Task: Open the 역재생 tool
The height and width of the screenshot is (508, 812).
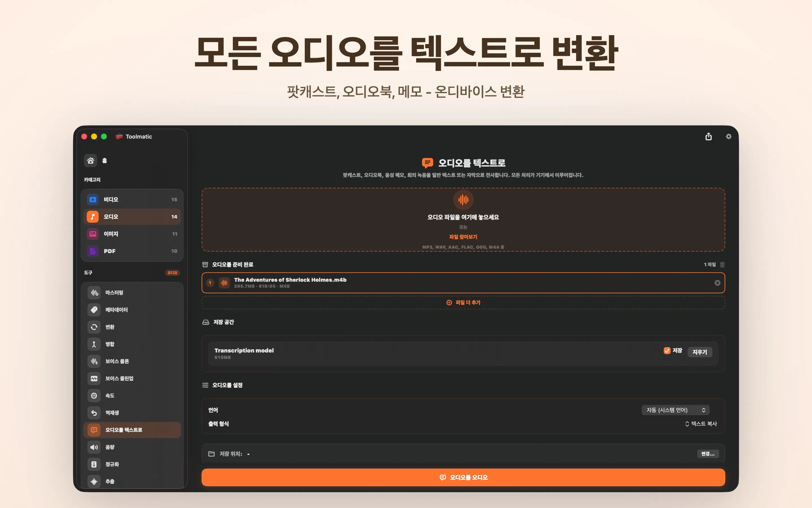Action: pyautogui.click(x=132, y=413)
